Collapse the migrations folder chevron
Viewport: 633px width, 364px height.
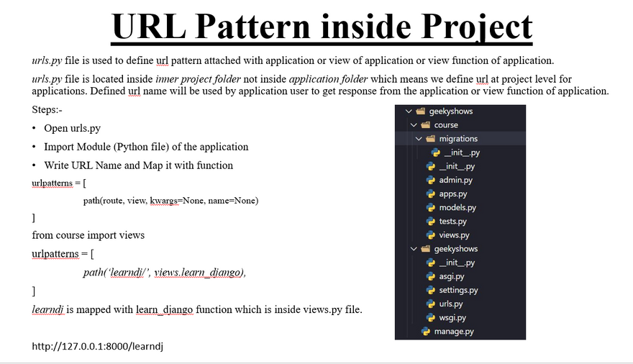[419, 138]
